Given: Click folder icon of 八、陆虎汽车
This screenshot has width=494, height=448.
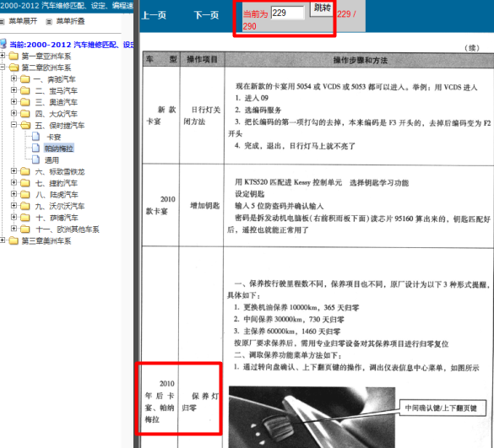Looking at the screenshot, I should (24, 195).
